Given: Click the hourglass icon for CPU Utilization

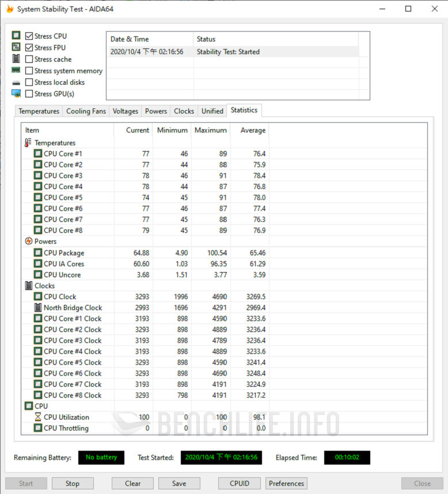Looking at the screenshot, I should [x=38, y=417].
